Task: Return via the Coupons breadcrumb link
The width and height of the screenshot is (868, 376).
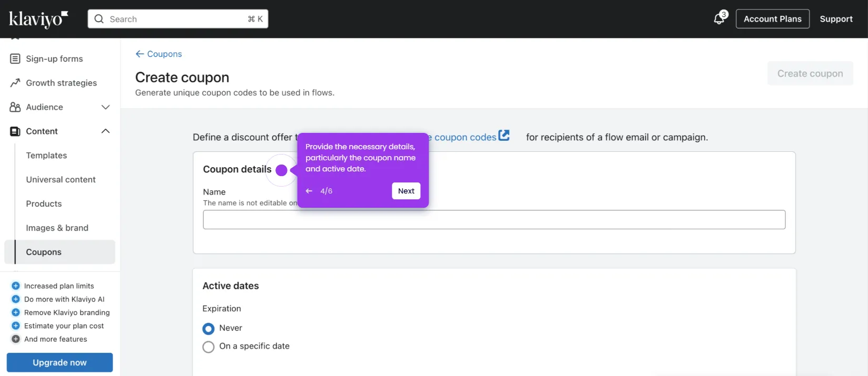Action: point(164,54)
